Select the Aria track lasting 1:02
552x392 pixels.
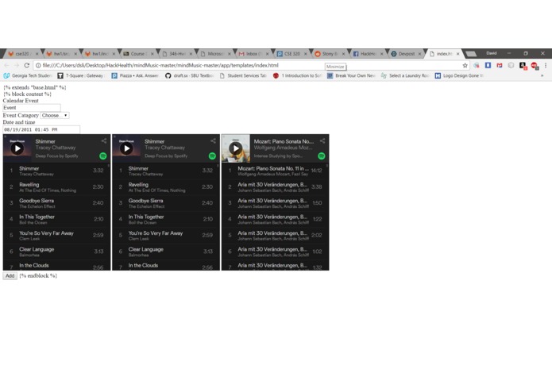[276, 252]
